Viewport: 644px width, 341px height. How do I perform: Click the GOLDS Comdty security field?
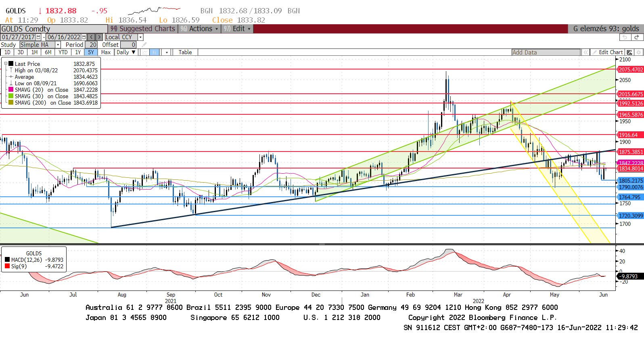[54, 29]
